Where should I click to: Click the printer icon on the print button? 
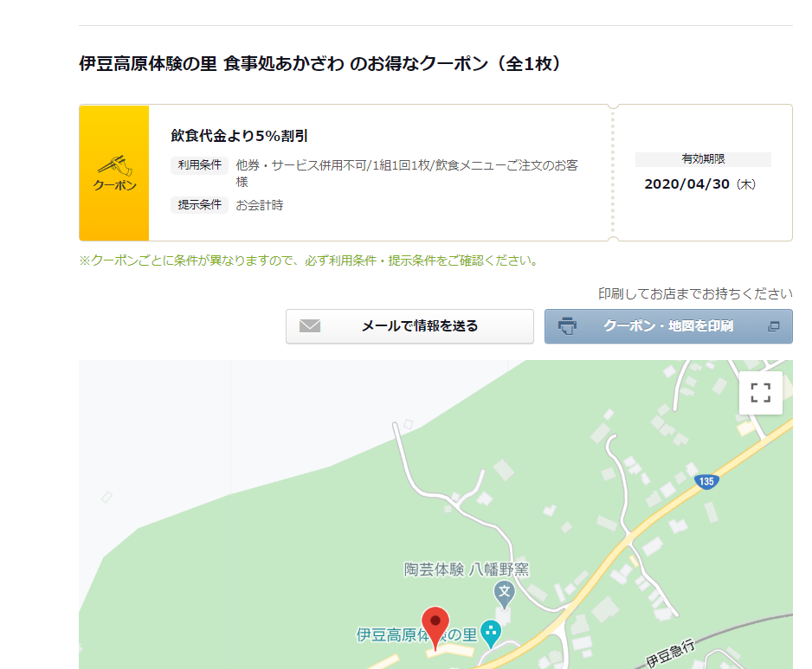pos(568,326)
